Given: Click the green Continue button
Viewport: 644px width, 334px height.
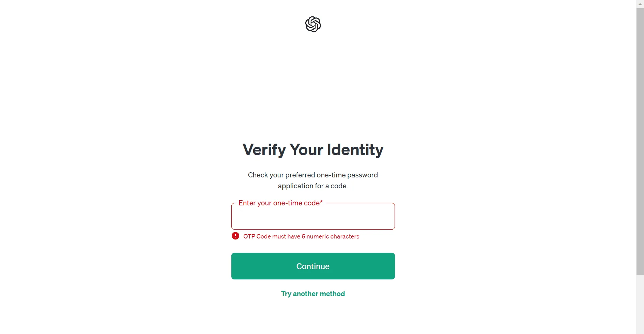Looking at the screenshot, I should coord(313,266).
